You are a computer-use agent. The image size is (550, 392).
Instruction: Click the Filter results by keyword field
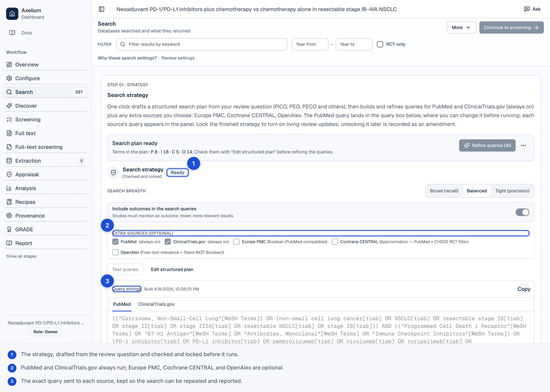201,44
